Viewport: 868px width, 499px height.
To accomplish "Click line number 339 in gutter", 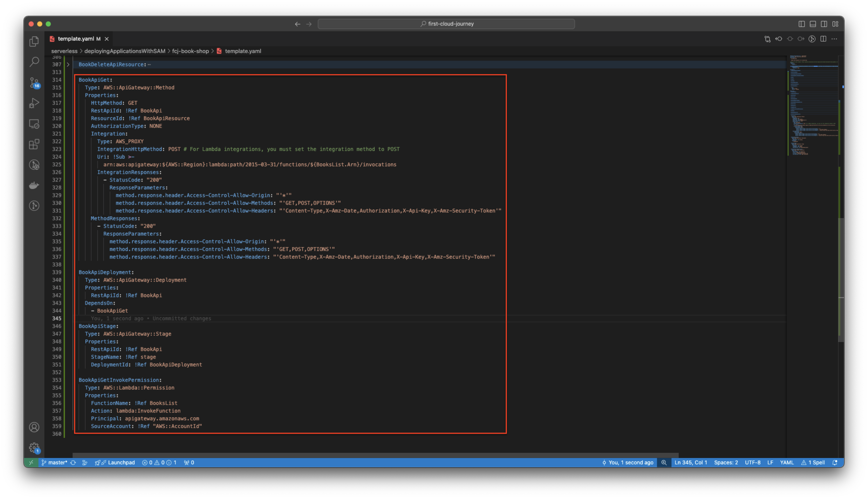I will click(56, 272).
